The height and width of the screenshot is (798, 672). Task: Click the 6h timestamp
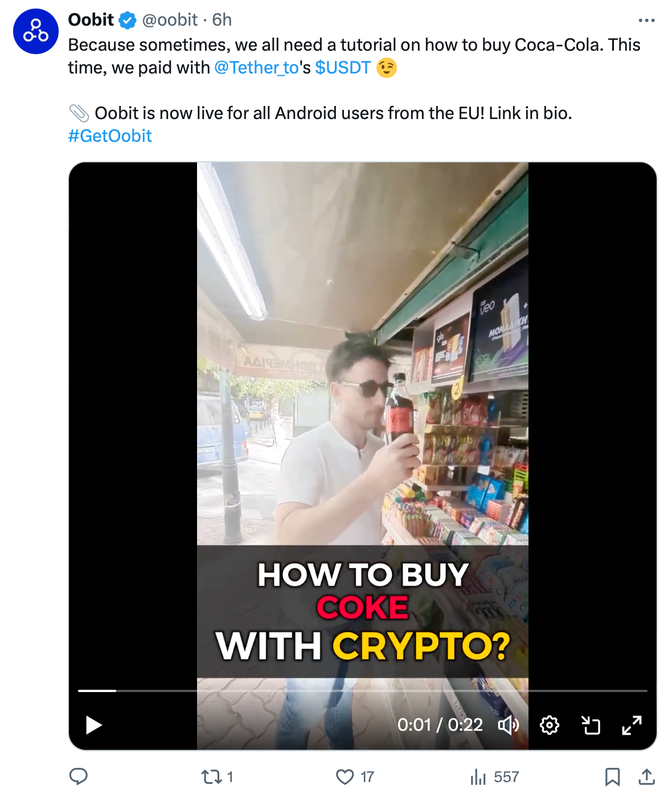click(222, 20)
